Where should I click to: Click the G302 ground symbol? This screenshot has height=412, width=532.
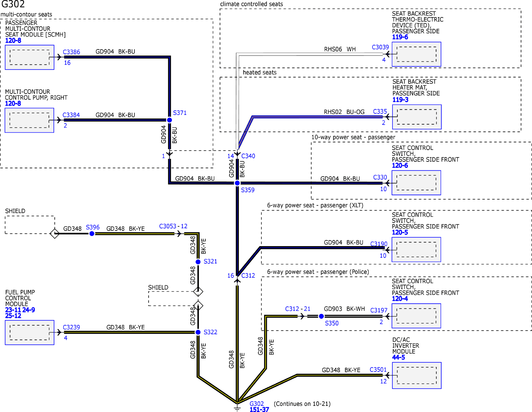click(x=237, y=408)
